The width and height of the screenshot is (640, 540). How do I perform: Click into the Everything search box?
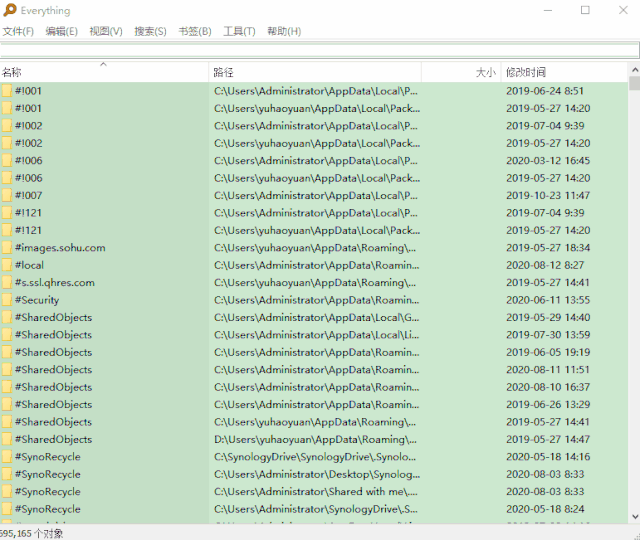pyautogui.click(x=320, y=50)
